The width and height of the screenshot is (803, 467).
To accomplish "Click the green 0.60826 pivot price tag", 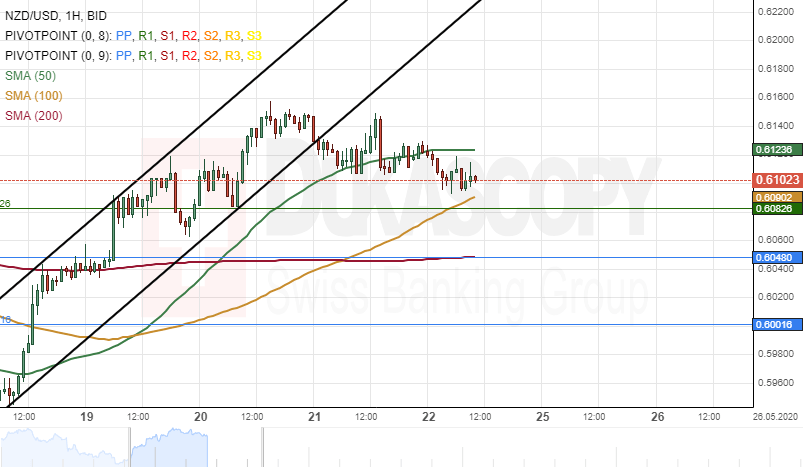I will tap(777, 208).
